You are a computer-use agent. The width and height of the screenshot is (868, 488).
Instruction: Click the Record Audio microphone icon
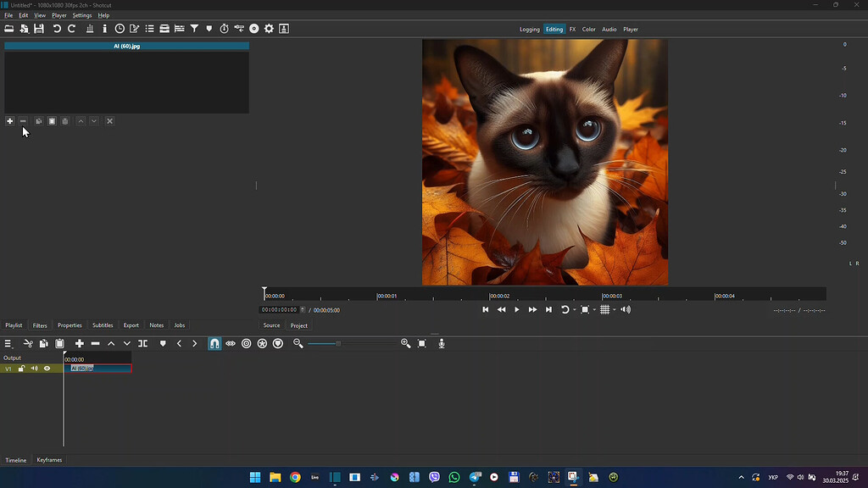[442, 344]
